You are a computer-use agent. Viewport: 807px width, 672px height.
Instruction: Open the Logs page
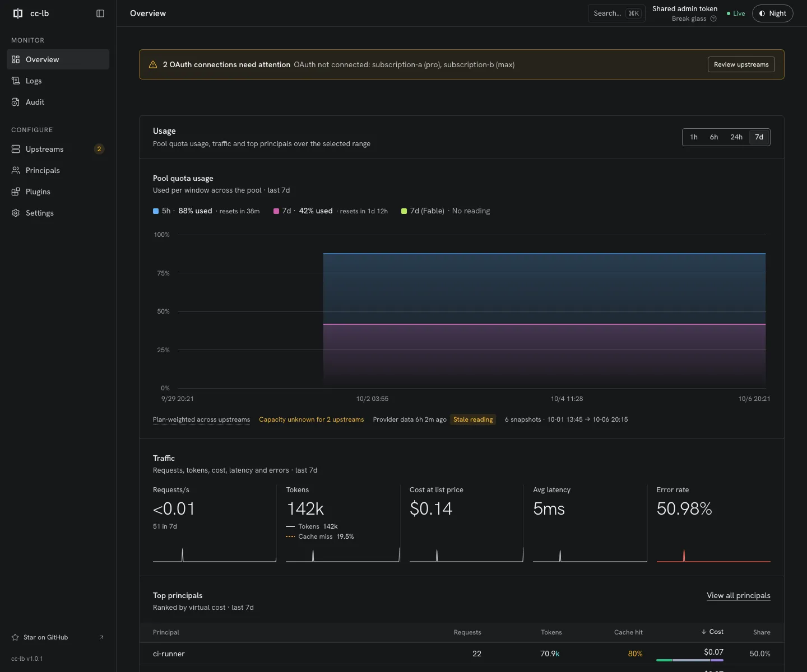58,81
